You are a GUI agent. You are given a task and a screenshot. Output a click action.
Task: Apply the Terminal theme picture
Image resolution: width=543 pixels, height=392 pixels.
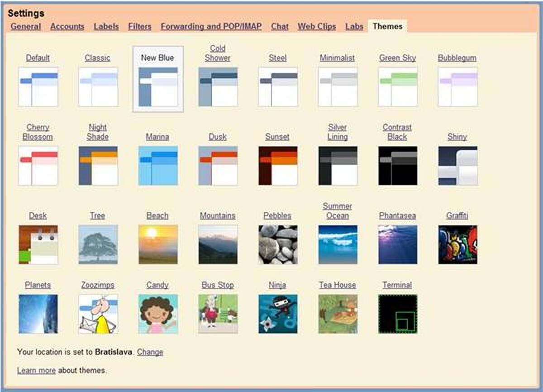point(398,314)
